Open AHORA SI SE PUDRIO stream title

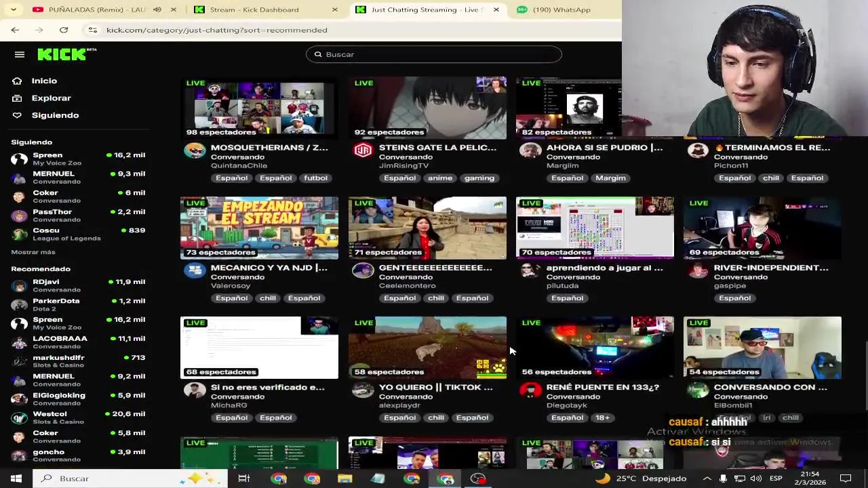click(604, 148)
